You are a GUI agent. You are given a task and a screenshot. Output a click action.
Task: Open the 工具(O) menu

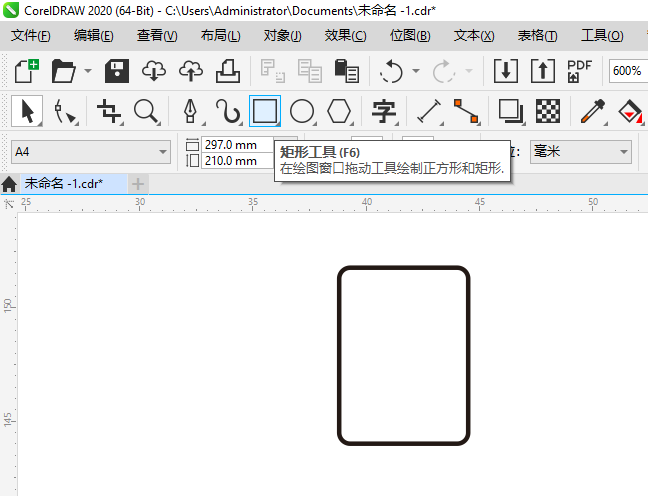[602, 36]
